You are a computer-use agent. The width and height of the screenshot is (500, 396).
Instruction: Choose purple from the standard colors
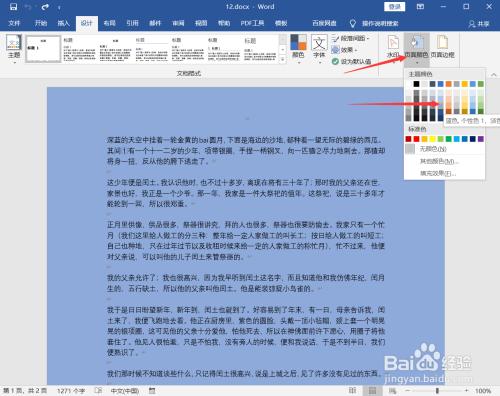tap(481, 139)
